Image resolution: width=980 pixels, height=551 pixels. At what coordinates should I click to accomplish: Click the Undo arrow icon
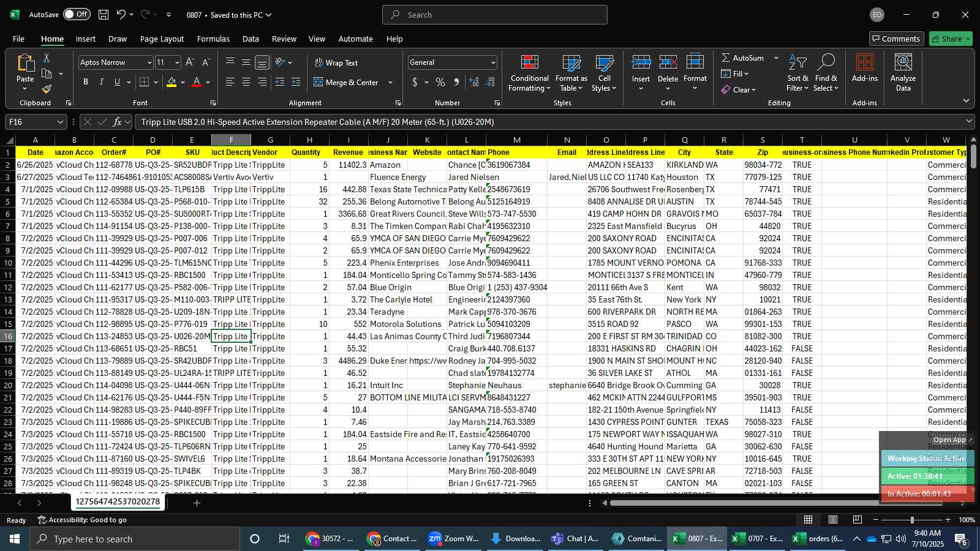[121, 15]
